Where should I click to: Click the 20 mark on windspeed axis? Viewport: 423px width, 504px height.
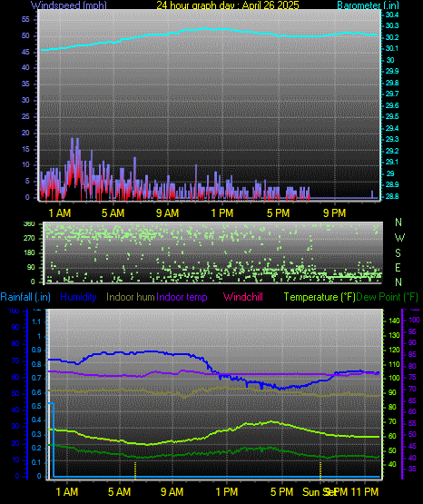pyautogui.click(x=25, y=133)
